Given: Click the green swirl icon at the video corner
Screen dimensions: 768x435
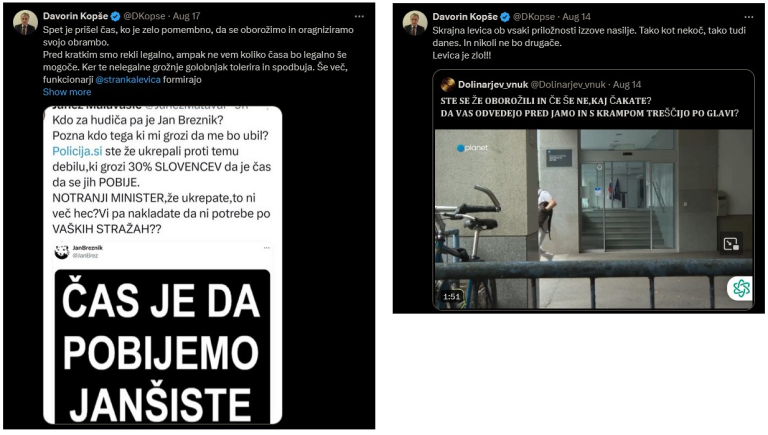Looking at the screenshot, I should (741, 288).
